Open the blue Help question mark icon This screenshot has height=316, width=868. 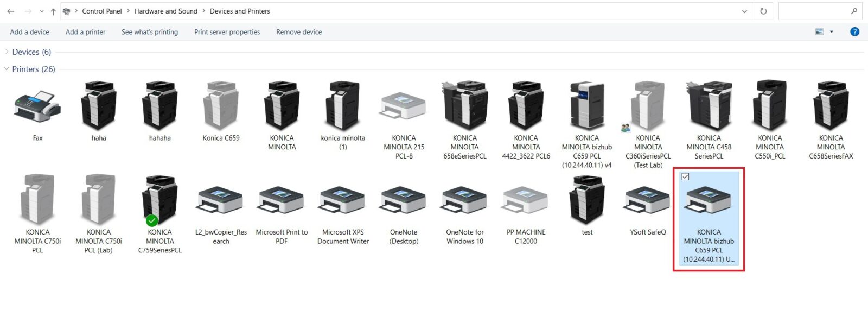tap(854, 32)
